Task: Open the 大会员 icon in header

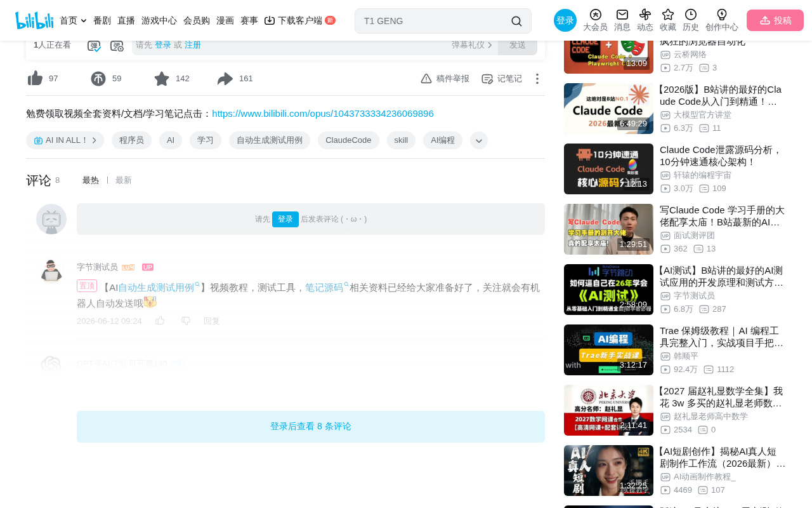Action: pos(595,15)
